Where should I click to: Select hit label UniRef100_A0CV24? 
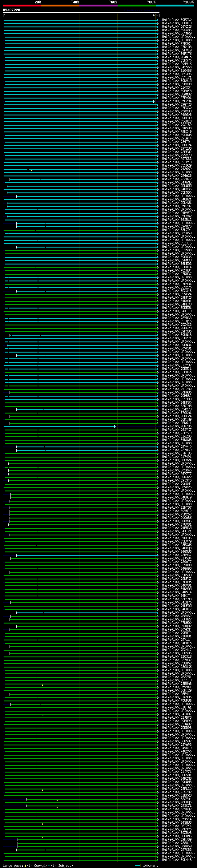click(x=177, y=460)
